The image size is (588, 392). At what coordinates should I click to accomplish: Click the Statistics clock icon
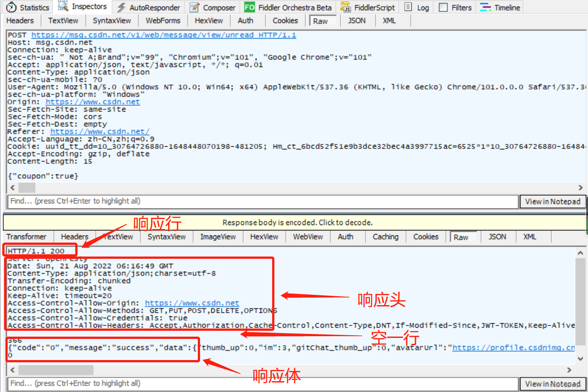coord(11,7)
